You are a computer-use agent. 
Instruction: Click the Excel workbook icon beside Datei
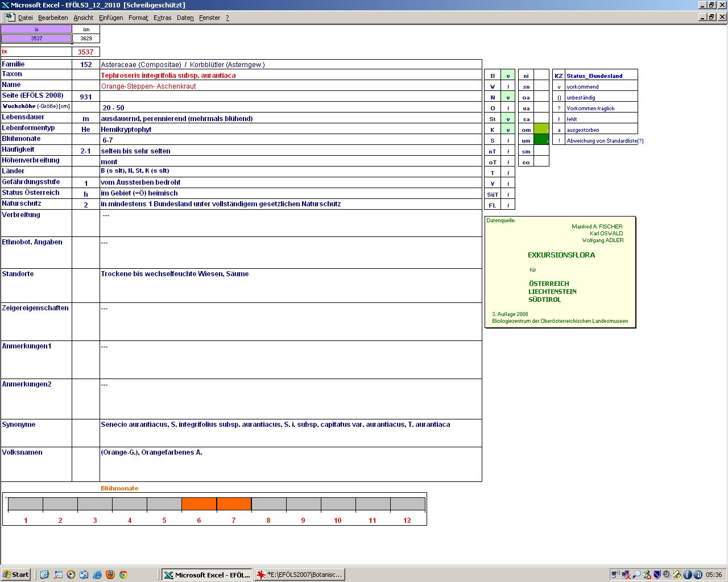pos(10,17)
